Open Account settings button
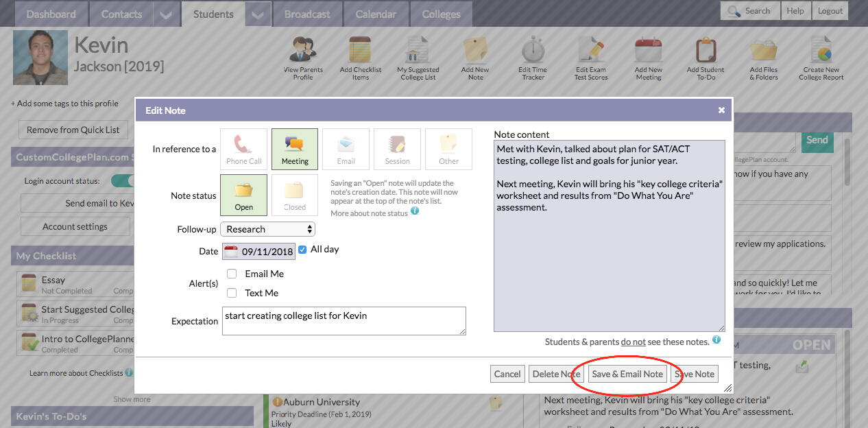Viewport: 868px width, 428px height. pyautogui.click(x=75, y=226)
